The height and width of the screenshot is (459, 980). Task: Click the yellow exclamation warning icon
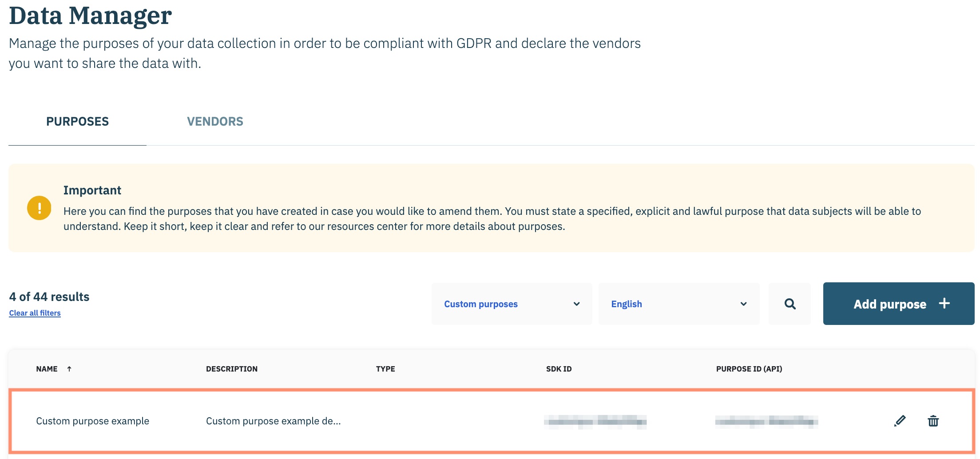[x=39, y=208]
